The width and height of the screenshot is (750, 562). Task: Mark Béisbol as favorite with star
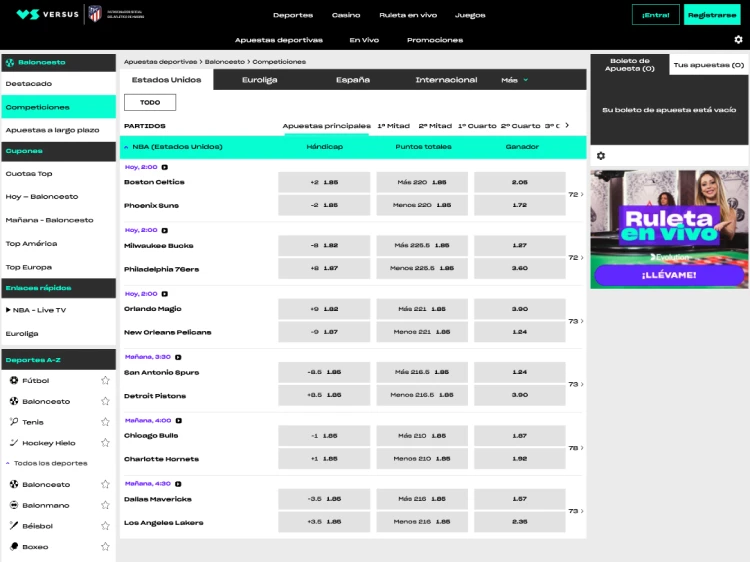pos(105,526)
